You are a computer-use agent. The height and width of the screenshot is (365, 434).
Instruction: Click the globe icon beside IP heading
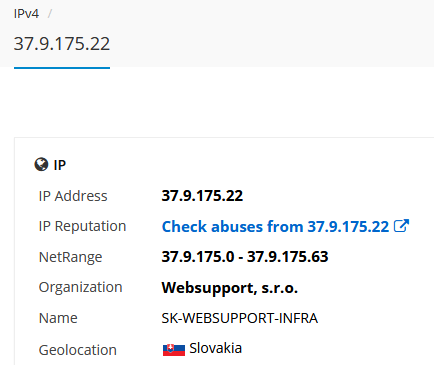[41, 164]
